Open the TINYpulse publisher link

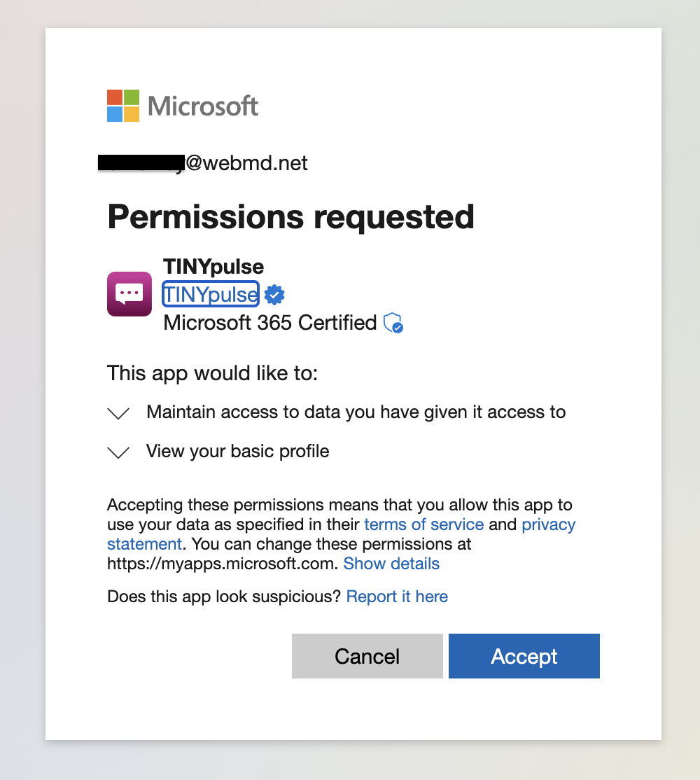click(x=210, y=294)
